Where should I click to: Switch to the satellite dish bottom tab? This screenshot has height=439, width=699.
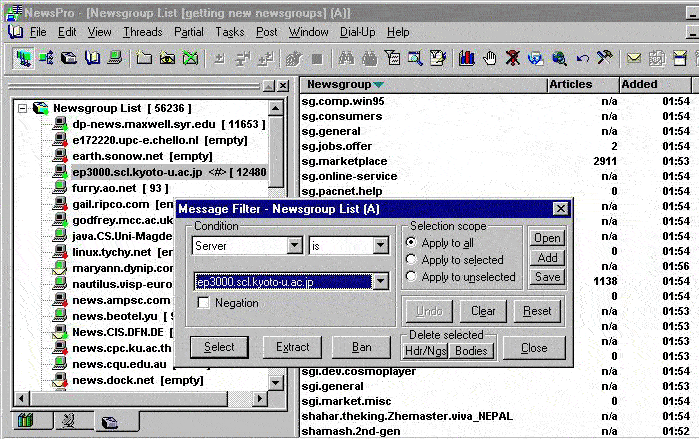pyautogui.click(x=68, y=420)
